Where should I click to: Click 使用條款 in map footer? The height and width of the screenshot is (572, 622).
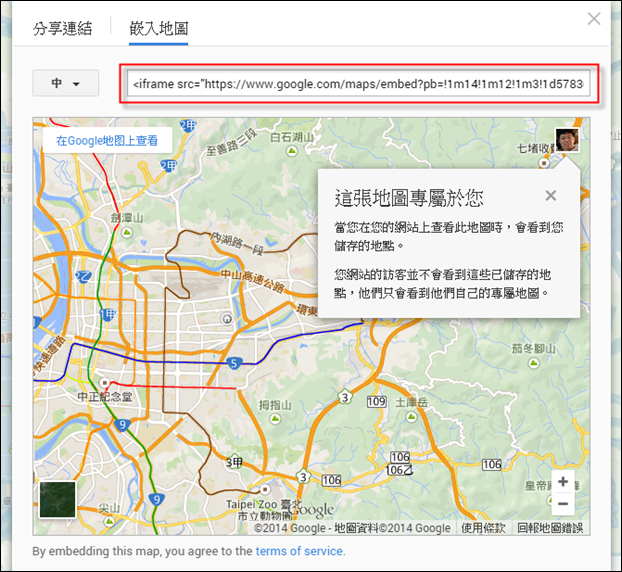[483, 528]
